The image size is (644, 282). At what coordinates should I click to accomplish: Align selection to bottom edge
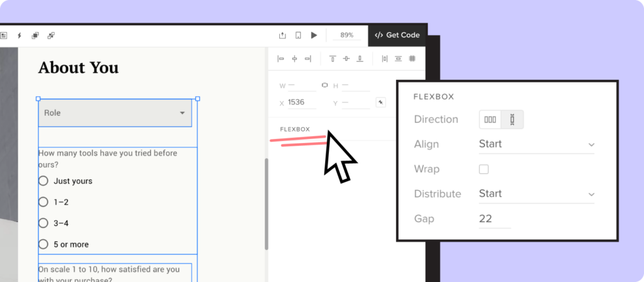360,59
